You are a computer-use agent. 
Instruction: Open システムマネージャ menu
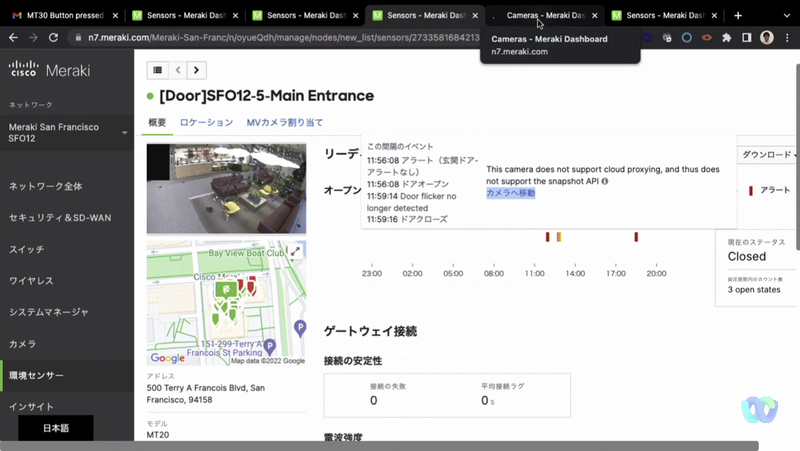tap(48, 312)
